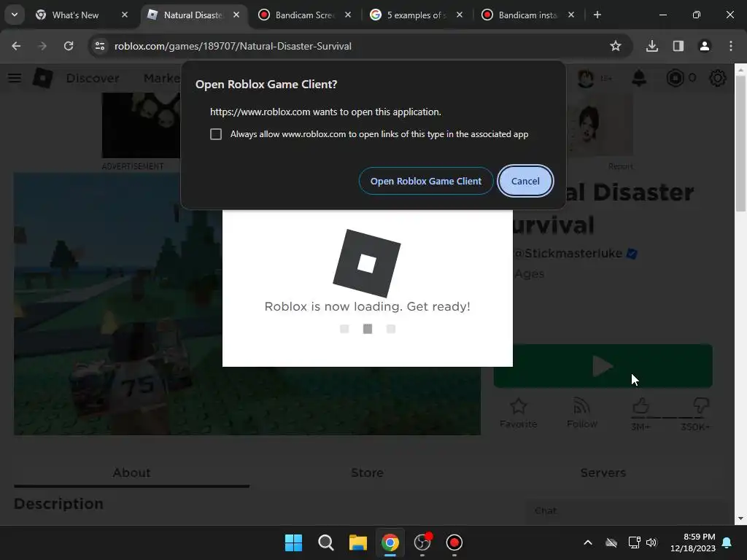Go back using the browser back arrow
Screen dimensions: 747x560
point(16,46)
